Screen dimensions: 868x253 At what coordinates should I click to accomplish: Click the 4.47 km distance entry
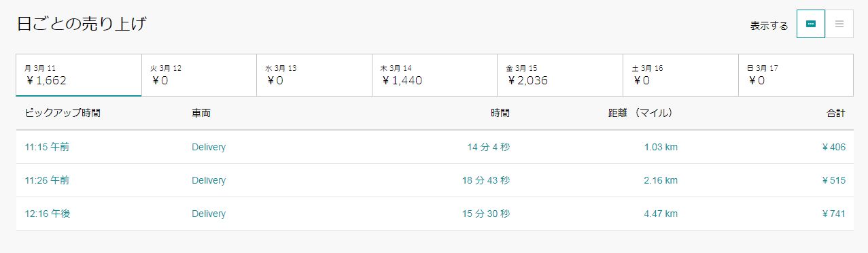tap(661, 214)
